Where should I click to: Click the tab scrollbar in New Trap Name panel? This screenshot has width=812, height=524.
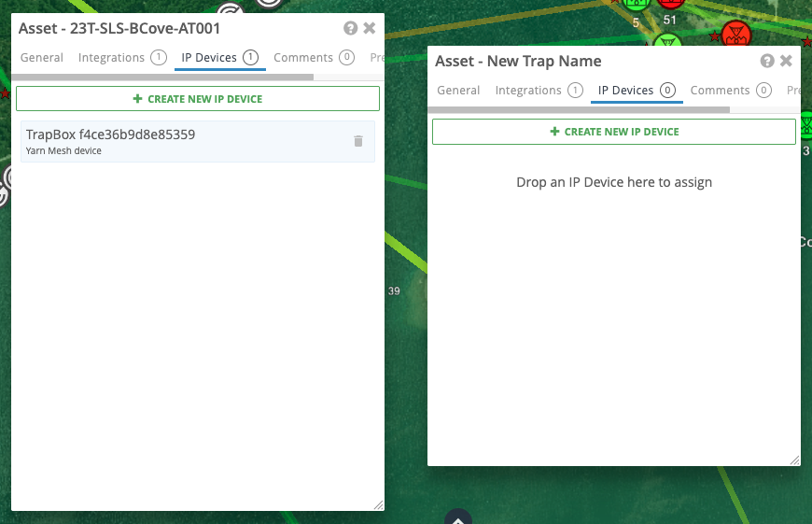pyautogui.click(x=579, y=109)
